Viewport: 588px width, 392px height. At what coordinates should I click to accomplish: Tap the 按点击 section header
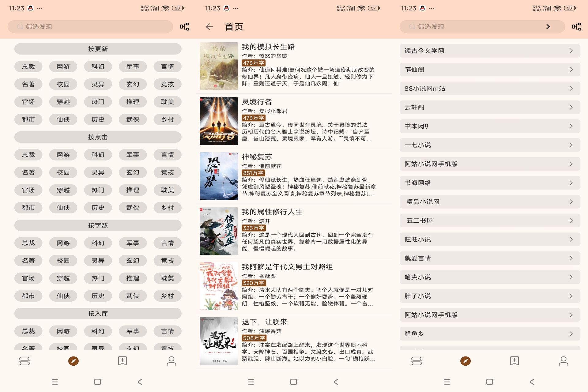point(98,137)
